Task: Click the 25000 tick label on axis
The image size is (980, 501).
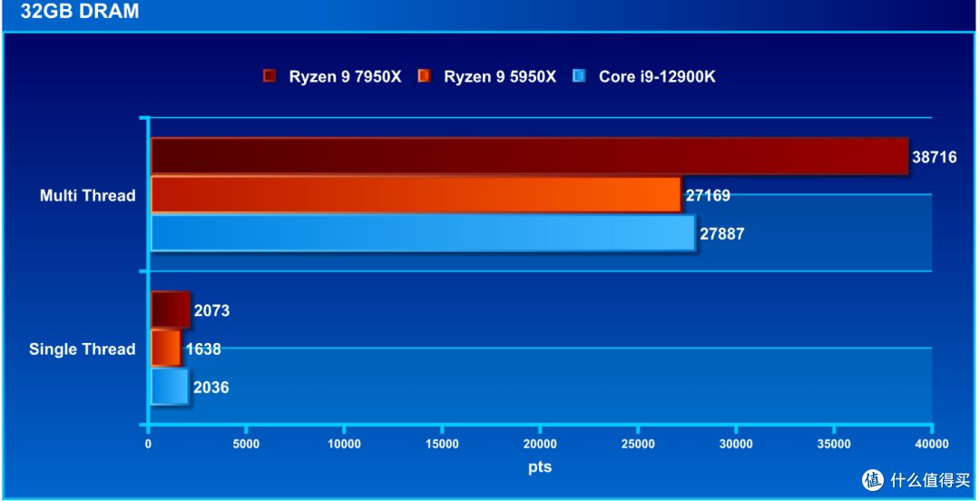Action: [638, 444]
